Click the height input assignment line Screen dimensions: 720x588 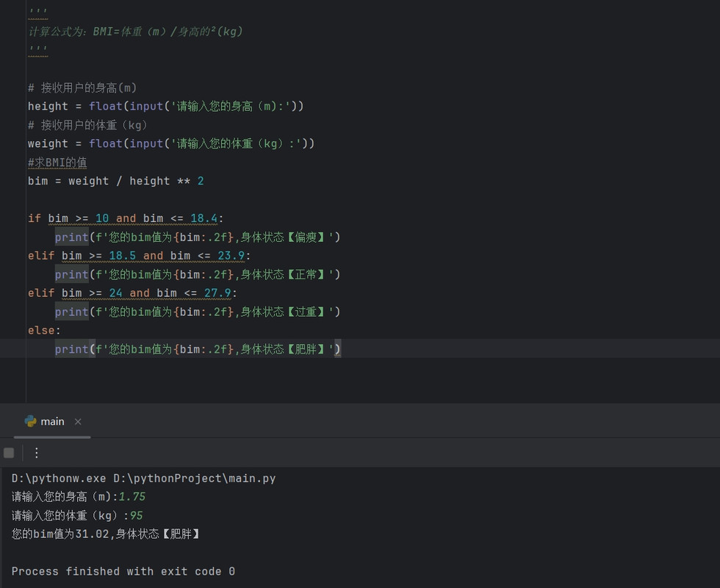coord(166,106)
